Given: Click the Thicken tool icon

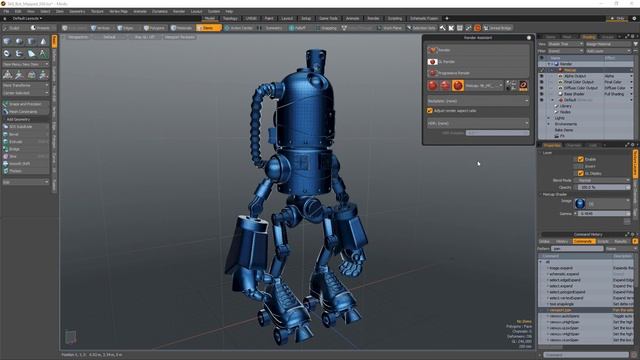Looking at the screenshot, I should (6, 171).
